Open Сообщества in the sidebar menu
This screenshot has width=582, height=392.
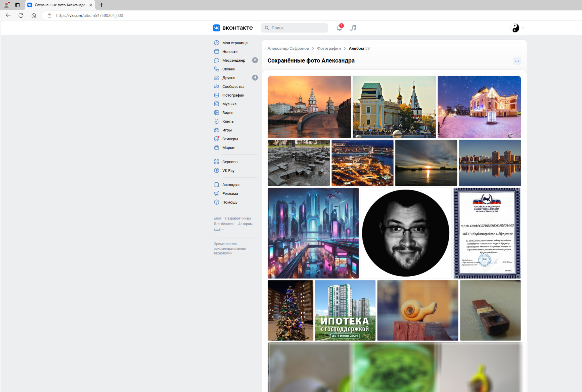[233, 86]
